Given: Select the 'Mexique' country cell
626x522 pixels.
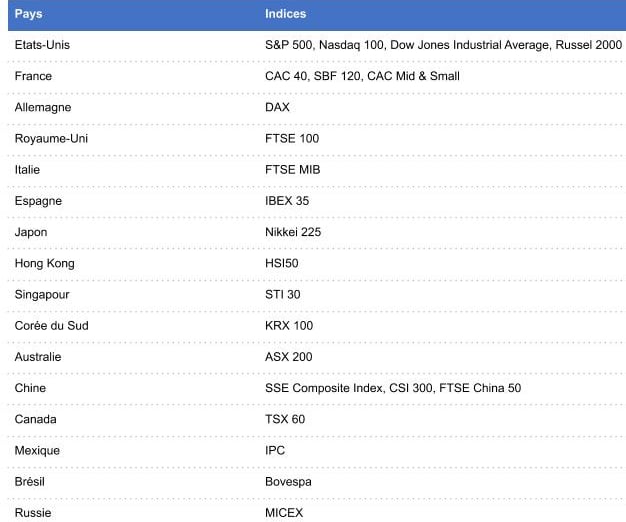Looking at the screenshot, I should pyautogui.click(x=37, y=451).
